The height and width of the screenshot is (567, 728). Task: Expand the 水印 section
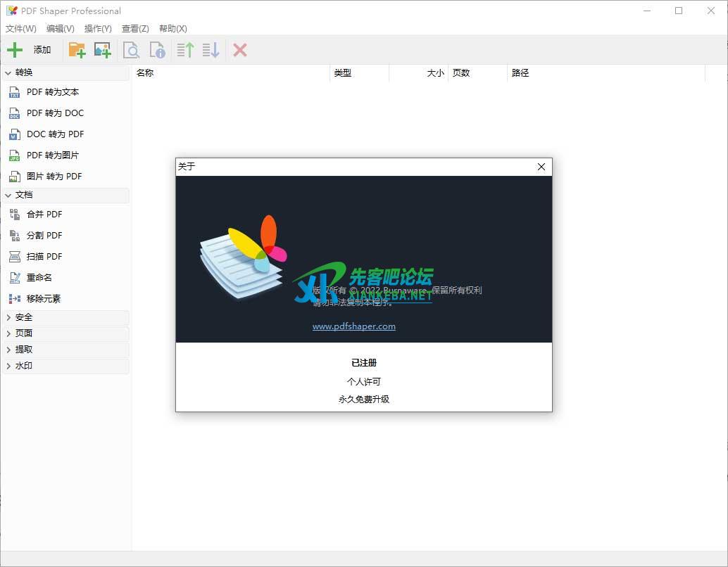[24, 366]
